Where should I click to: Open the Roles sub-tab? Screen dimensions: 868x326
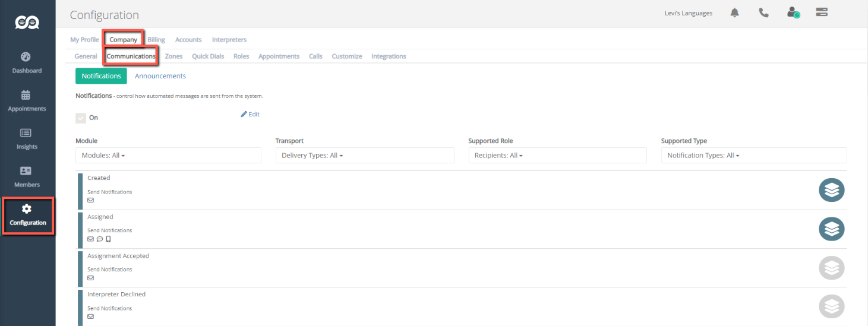tap(241, 56)
